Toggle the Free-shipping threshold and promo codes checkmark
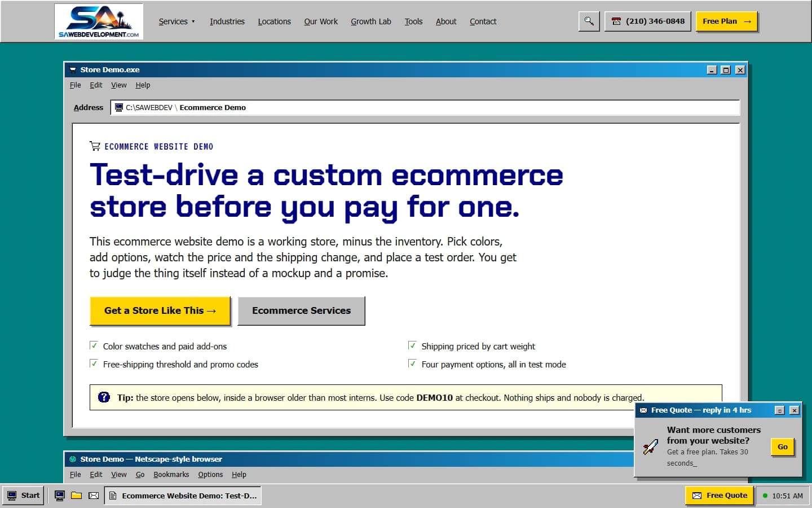This screenshot has width=812, height=508. (94, 364)
